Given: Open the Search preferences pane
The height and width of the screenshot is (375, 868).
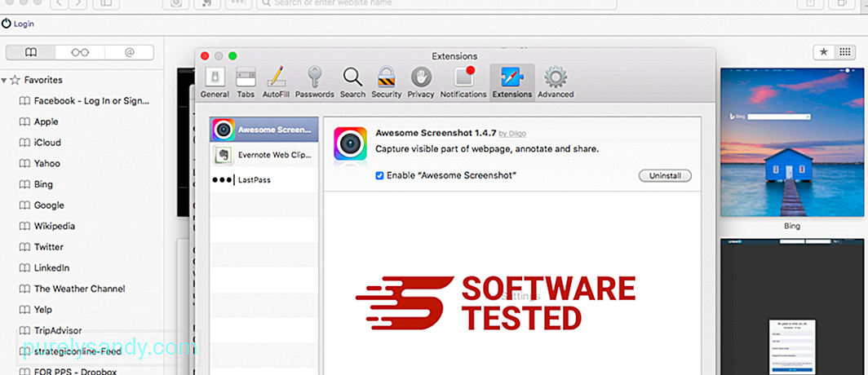Looking at the screenshot, I should pyautogui.click(x=352, y=82).
